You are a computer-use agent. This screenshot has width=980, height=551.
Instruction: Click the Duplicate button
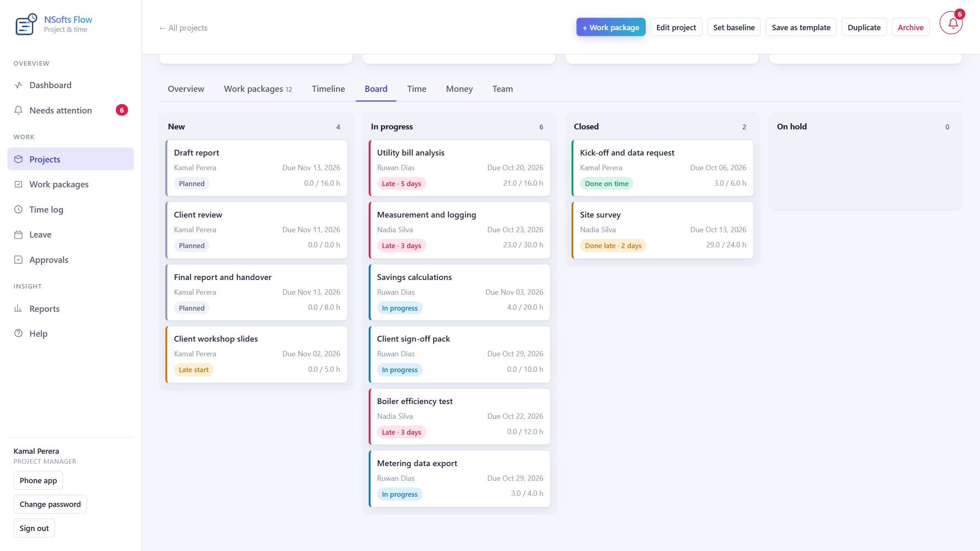(x=864, y=27)
